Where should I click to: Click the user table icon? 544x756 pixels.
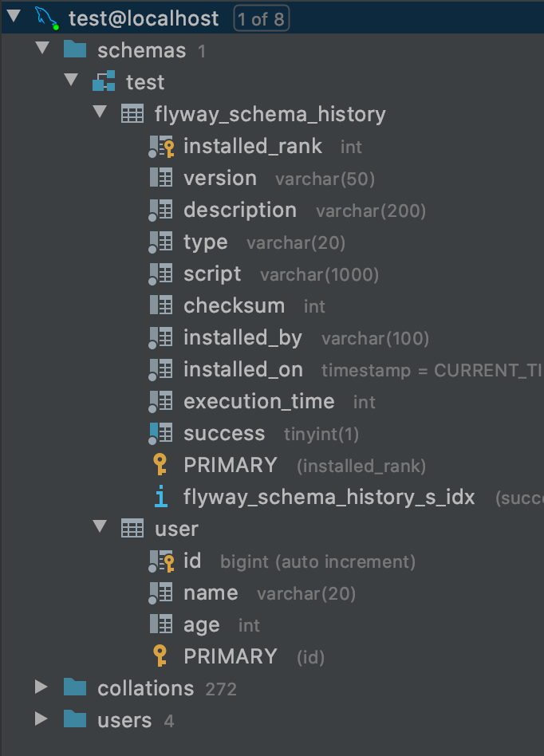[132, 528]
